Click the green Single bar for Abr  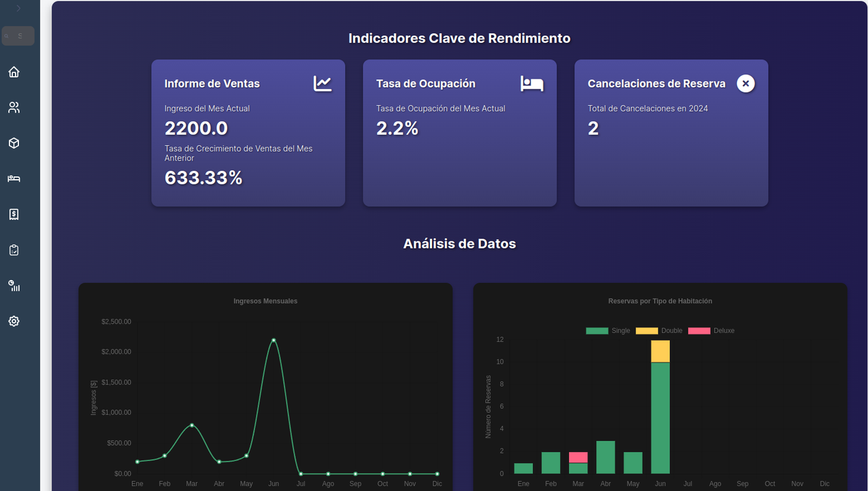606,457
